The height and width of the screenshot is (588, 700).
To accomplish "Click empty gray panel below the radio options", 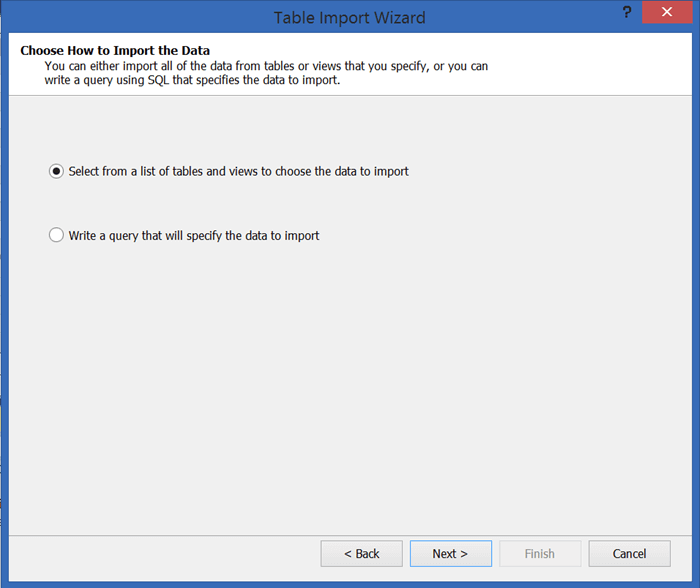I will click(350, 400).
